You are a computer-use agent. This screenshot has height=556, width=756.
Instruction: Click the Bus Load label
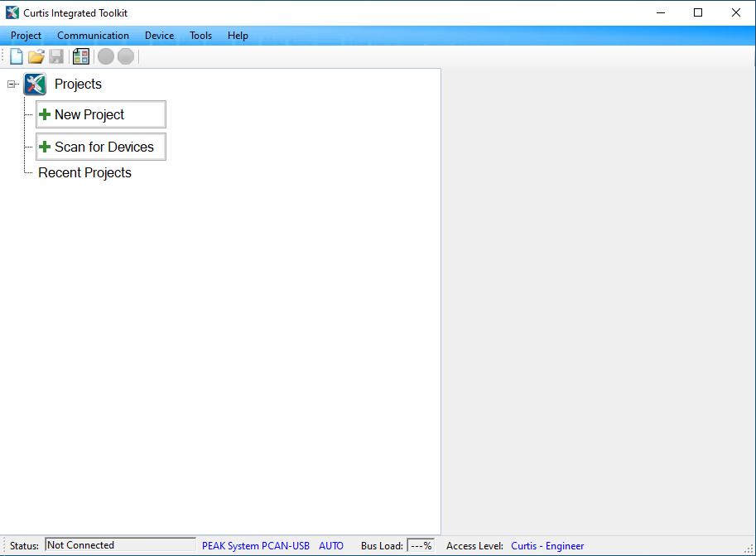pyautogui.click(x=382, y=546)
